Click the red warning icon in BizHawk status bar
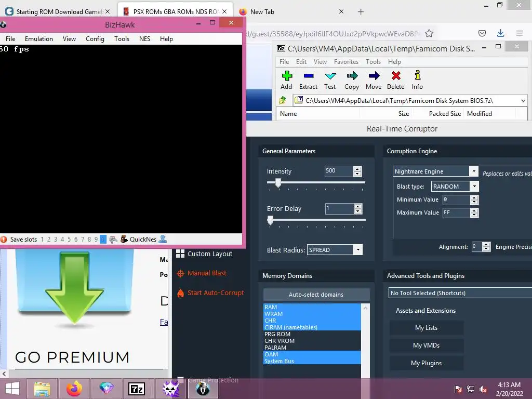The width and height of the screenshot is (532, 399). 4,239
